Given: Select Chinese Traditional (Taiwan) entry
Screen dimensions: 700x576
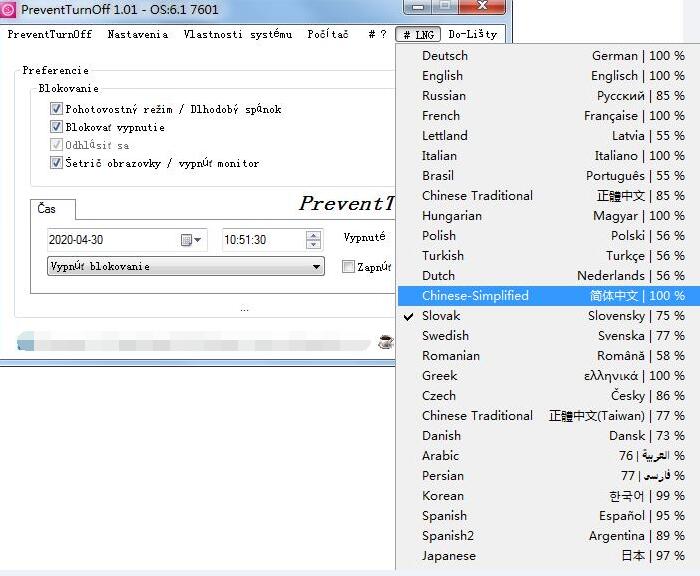Looking at the screenshot, I should [549, 416].
